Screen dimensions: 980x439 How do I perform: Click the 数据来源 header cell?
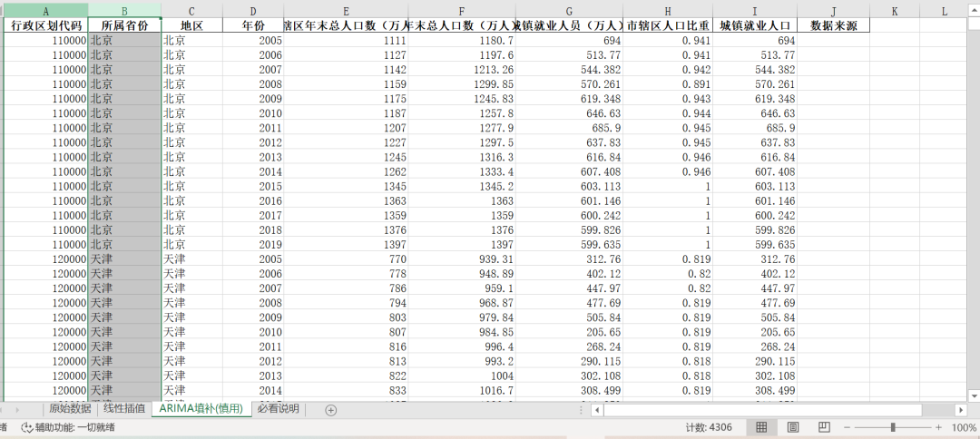point(834,25)
